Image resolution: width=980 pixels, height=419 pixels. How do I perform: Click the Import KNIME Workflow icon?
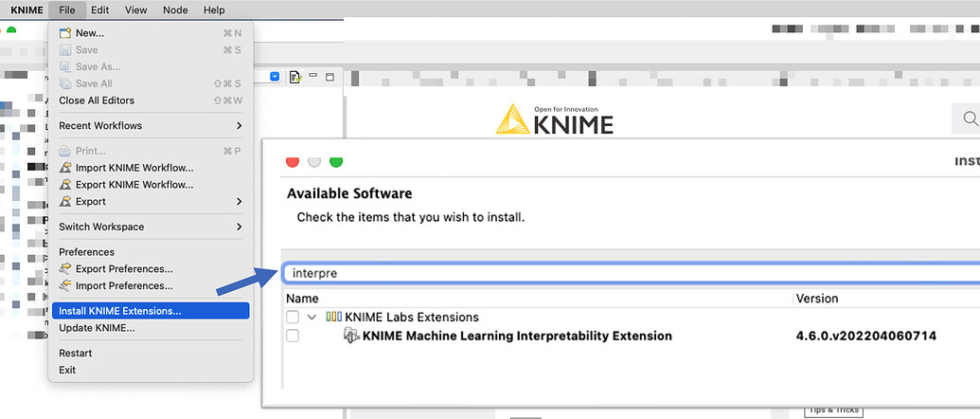tap(65, 168)
